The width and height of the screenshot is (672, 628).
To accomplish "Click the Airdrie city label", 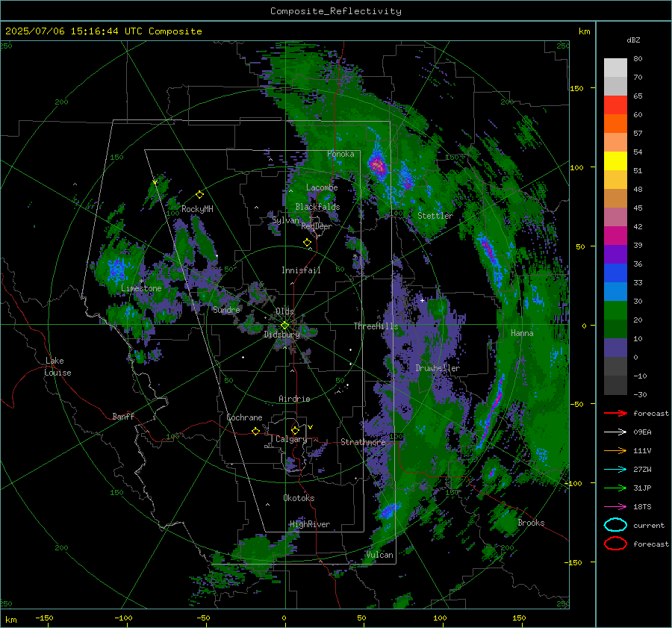I will click(x=294, y=399).
